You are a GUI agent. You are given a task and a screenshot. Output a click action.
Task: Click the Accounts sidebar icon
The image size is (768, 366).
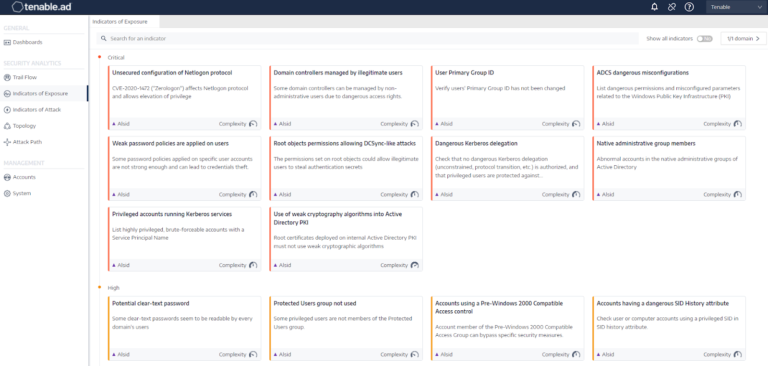coord(7,177)
